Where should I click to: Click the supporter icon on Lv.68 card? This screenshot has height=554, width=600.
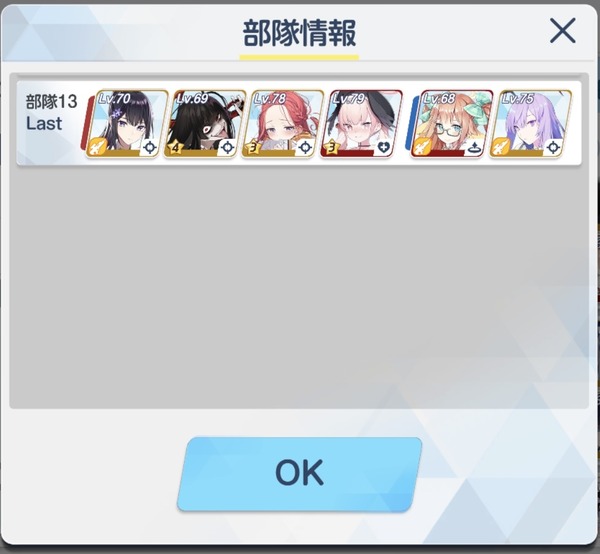474,147
